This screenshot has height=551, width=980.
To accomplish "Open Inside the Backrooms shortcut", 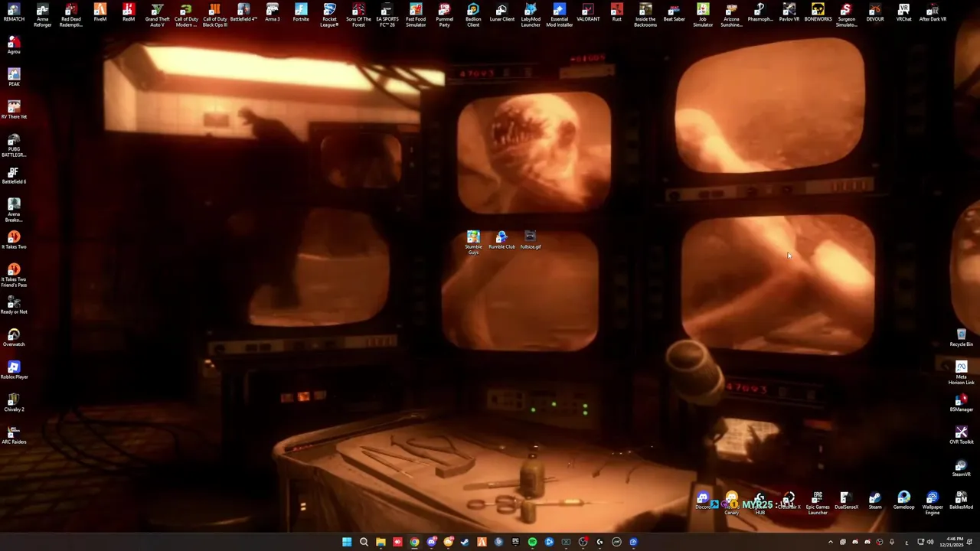I will 645,15.
